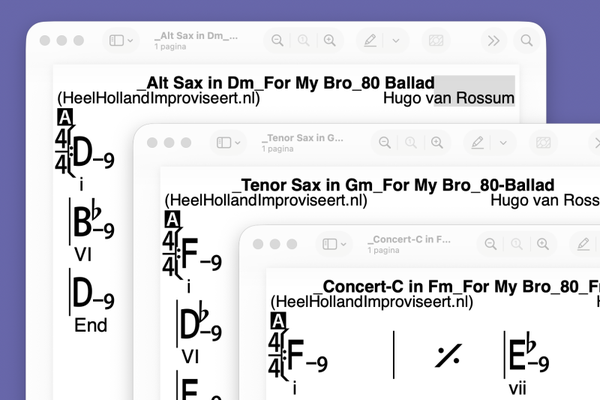Open sidebar view menu in Alt Sax window
Screen dimensions: 600x400
click(x=121, y=40)
